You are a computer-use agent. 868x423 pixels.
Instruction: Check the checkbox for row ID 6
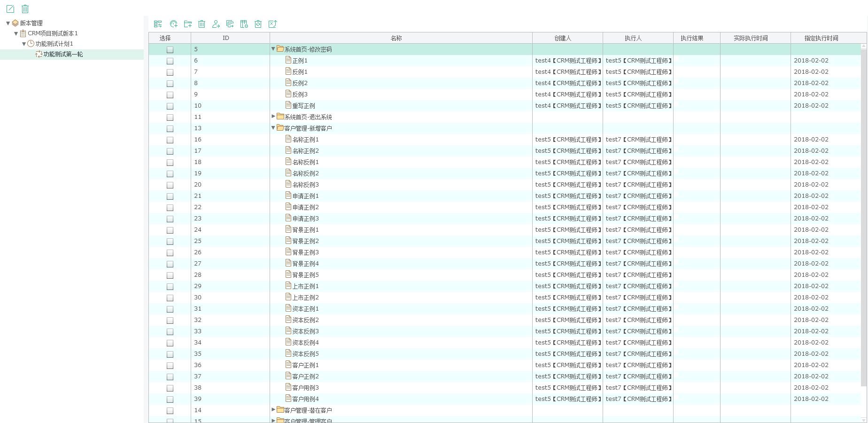click(x=170, y=61)
